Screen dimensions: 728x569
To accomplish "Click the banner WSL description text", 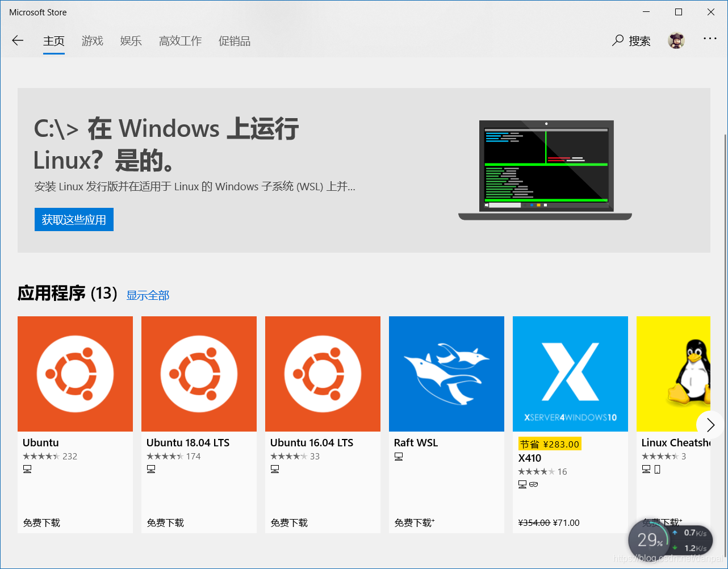I will 195,186.
